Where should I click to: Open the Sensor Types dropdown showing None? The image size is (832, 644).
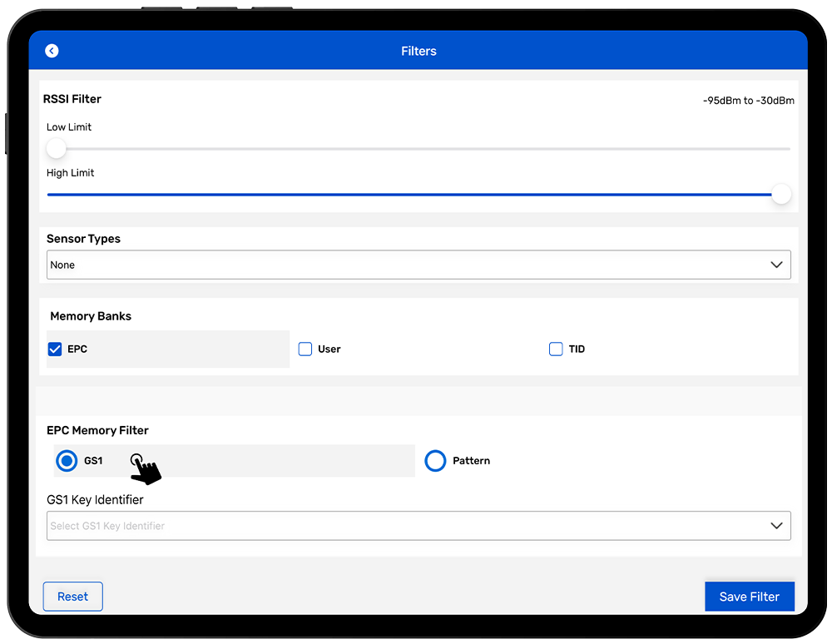408,265
